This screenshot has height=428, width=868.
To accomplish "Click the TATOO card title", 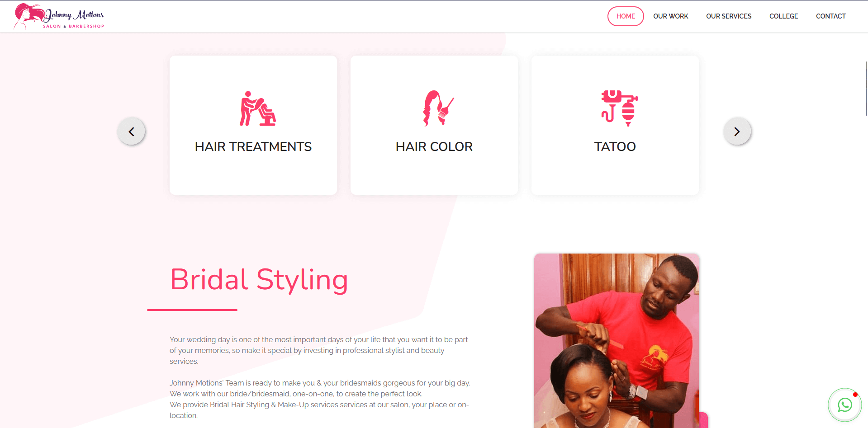I will click(615, 146).
